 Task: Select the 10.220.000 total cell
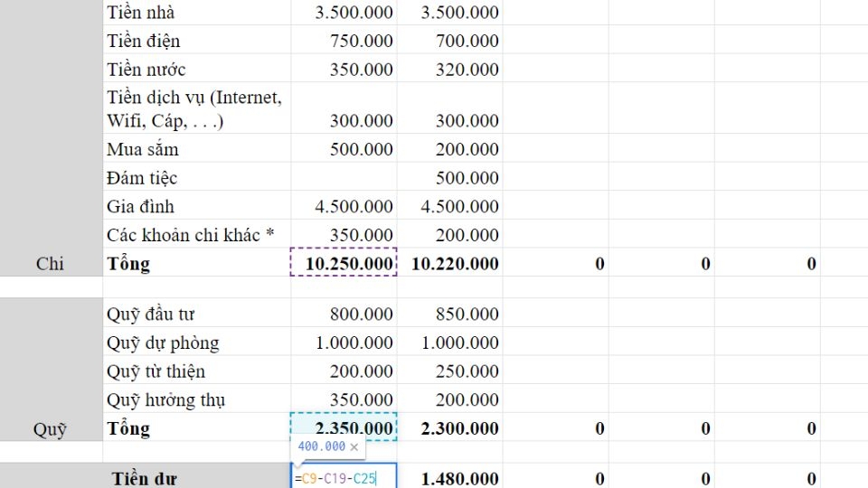[x=449, y=263]
